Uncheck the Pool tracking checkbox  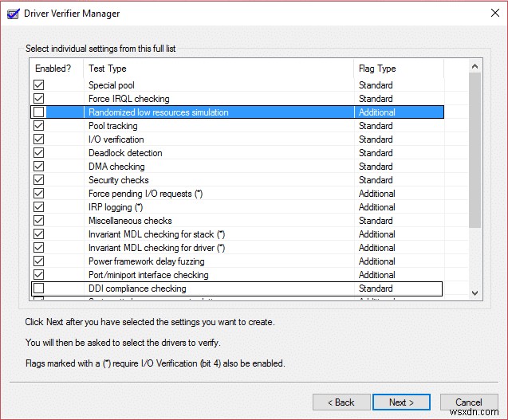point(39,126)
